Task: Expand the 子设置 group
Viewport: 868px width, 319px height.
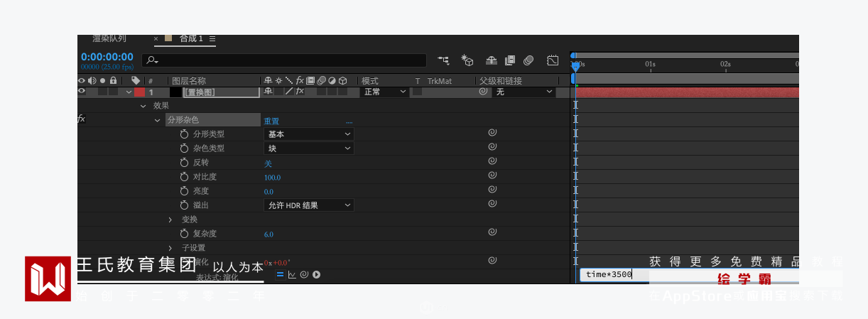Action: [170, 248]
